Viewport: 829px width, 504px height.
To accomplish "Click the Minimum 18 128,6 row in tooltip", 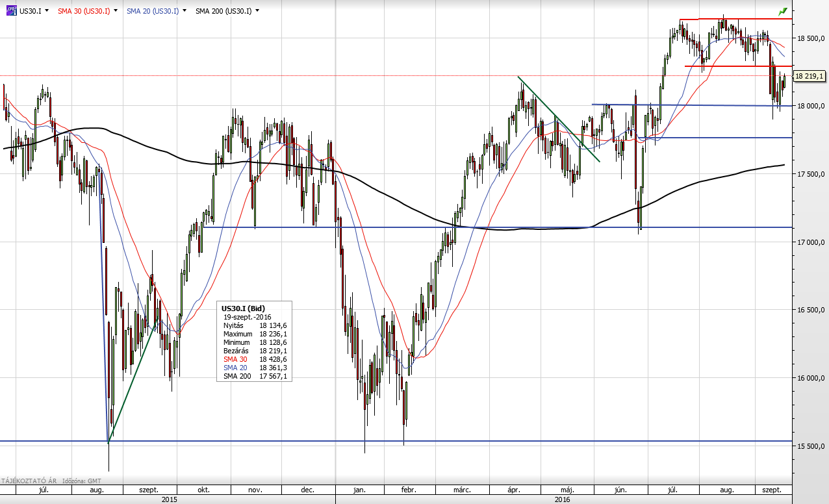I will click(255, 342).
